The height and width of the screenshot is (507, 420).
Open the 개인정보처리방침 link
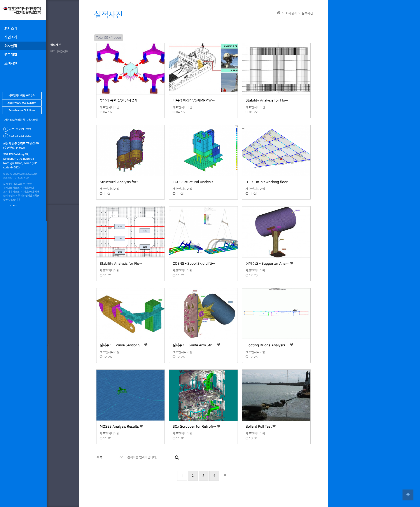(x=14, y=120)
